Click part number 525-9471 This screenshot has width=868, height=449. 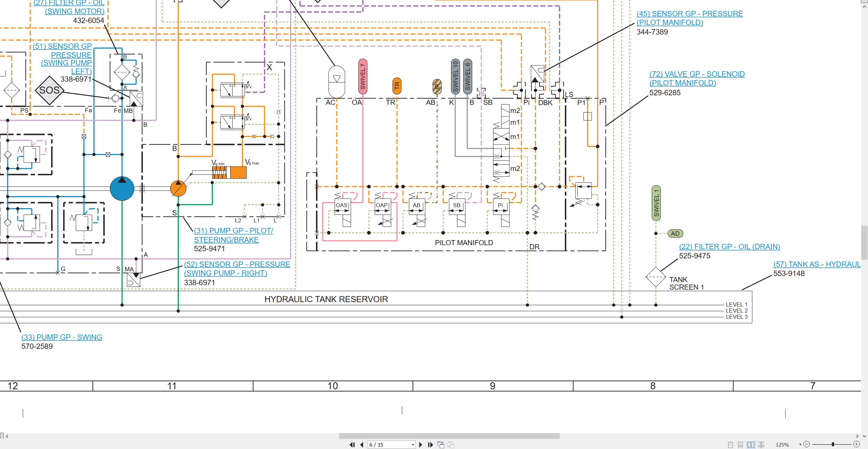click(x=209, y=249)
